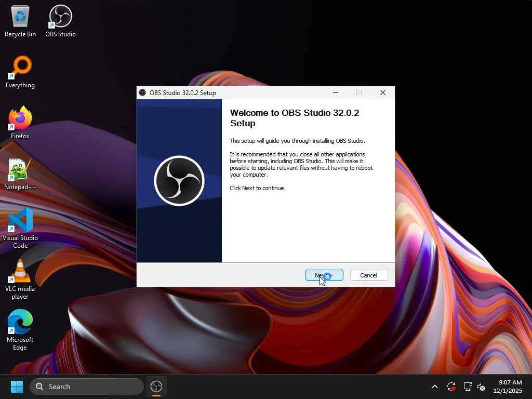
Task: Select the Everything search desktop icon
Action: click(x=20, y=72)
